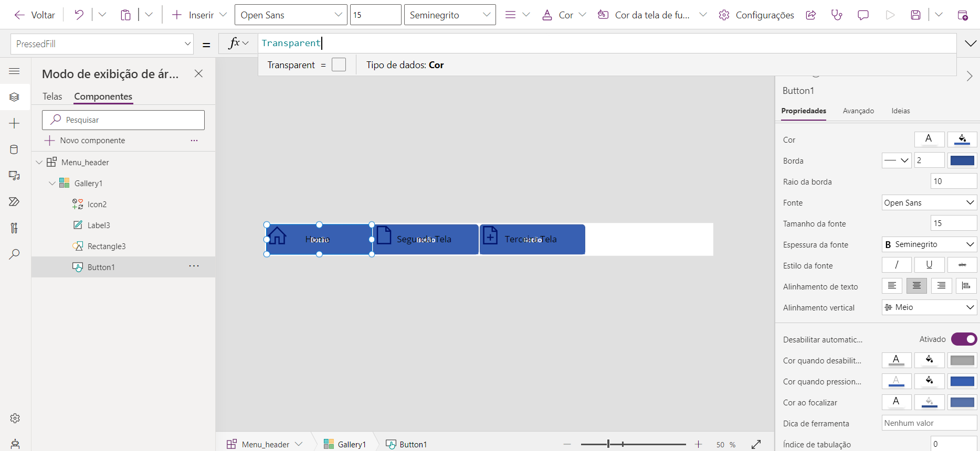Click the Preview app play icon

click(x=890, y=15)
